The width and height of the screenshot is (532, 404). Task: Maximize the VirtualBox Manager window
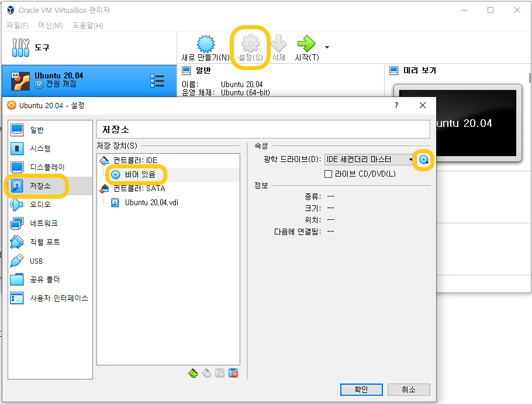(x=490, y=10)
